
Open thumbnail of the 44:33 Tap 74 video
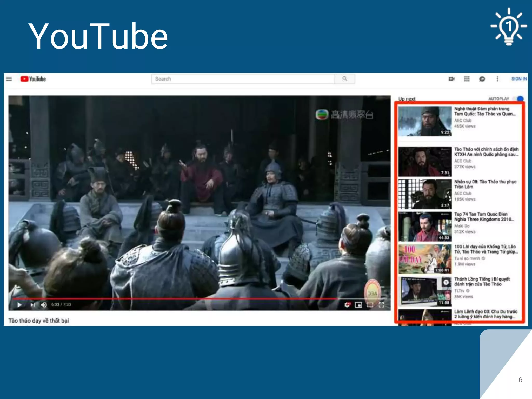[425, 227]
